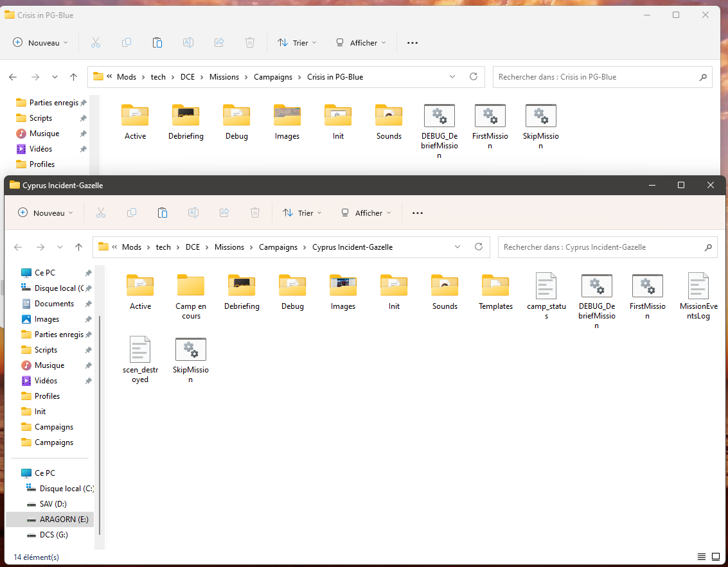This screenshot has width=728, height=567.
Task: Expand address history dropdown in Crisis in PG-Blue
Action: click(452, 76)
